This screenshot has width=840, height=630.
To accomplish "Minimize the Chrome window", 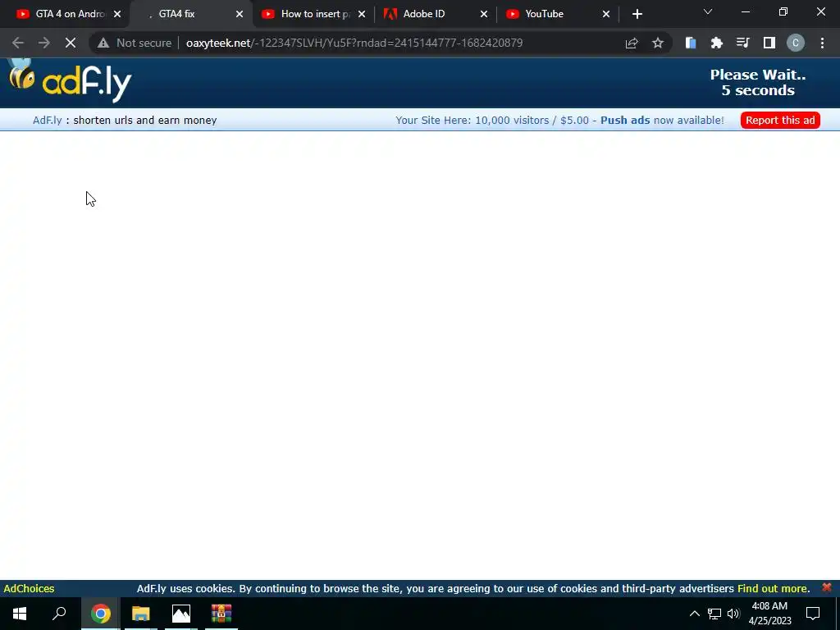I will pyautogui.click(x=745, y=11).
